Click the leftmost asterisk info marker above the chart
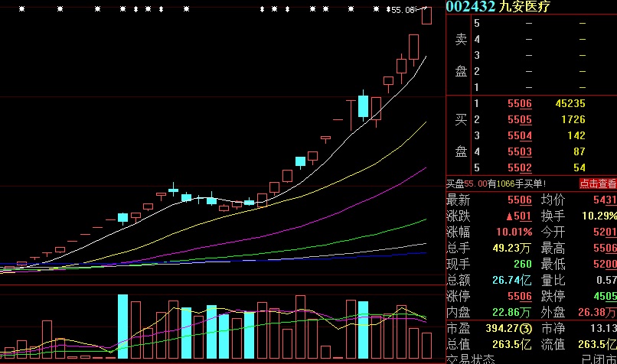The height and width of the screenshot is (364, 617). [21, 9]
